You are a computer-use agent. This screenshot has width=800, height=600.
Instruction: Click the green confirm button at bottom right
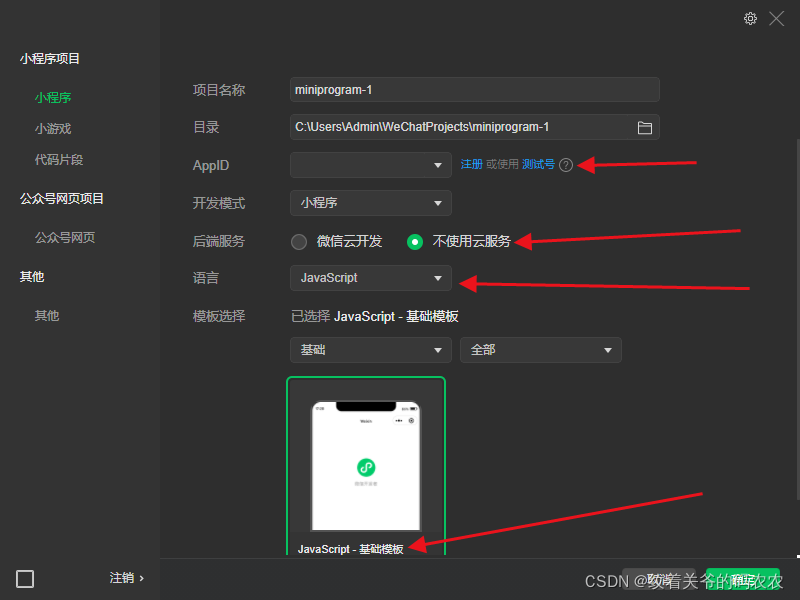tap(742, 580)
